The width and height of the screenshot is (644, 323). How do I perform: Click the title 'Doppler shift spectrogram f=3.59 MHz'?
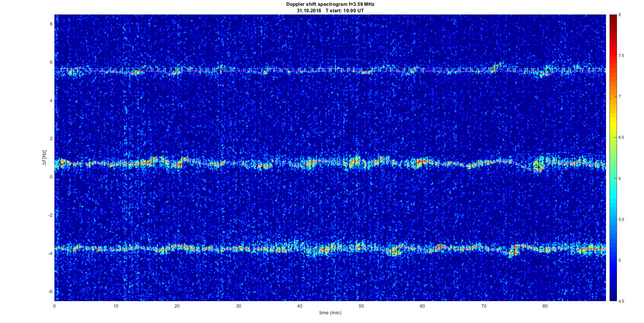[330, 5]
